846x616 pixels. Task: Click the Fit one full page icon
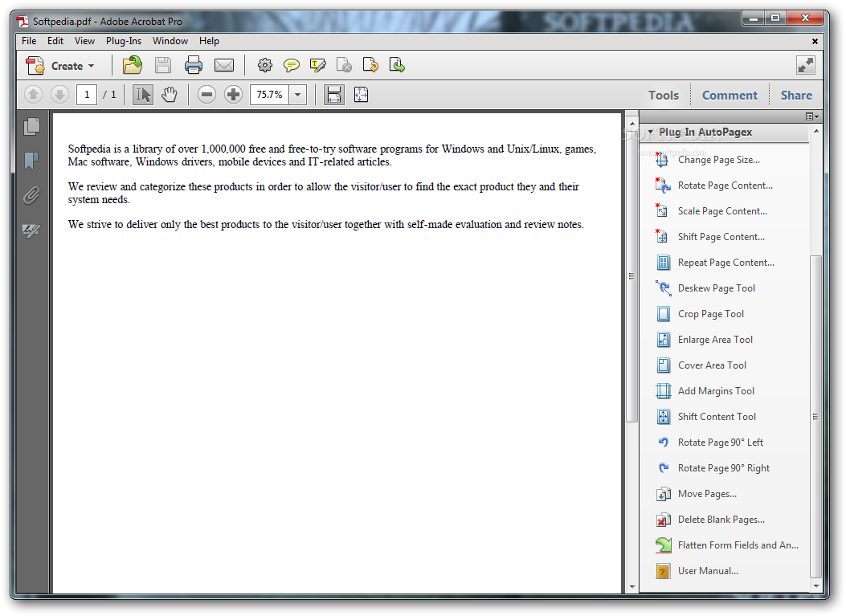tap(361, 95)
